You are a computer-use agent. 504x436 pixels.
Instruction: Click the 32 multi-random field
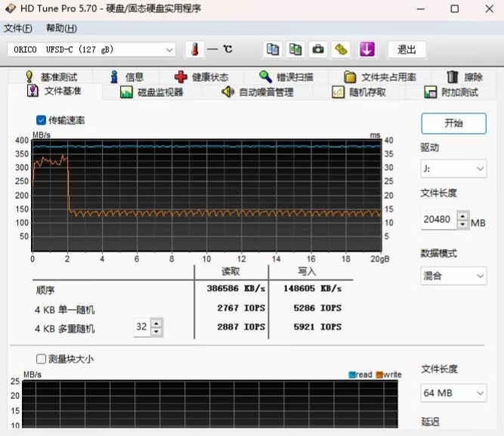pos(142,327)
